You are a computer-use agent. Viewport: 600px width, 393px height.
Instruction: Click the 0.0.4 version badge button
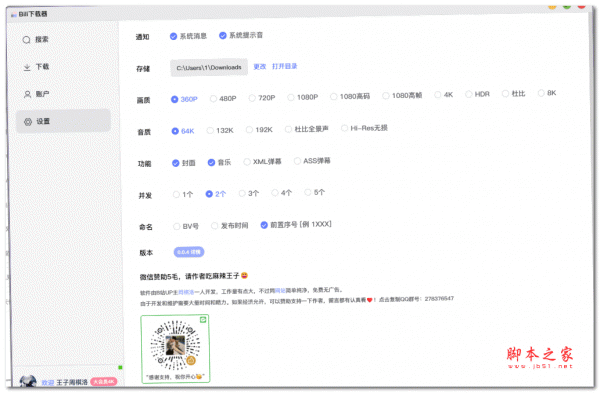189,252
